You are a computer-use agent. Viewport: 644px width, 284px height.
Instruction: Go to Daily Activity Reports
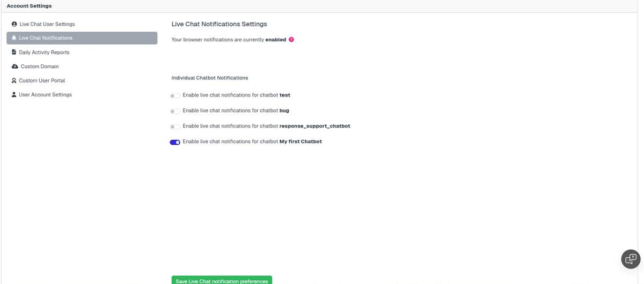[x=44, y=53]
